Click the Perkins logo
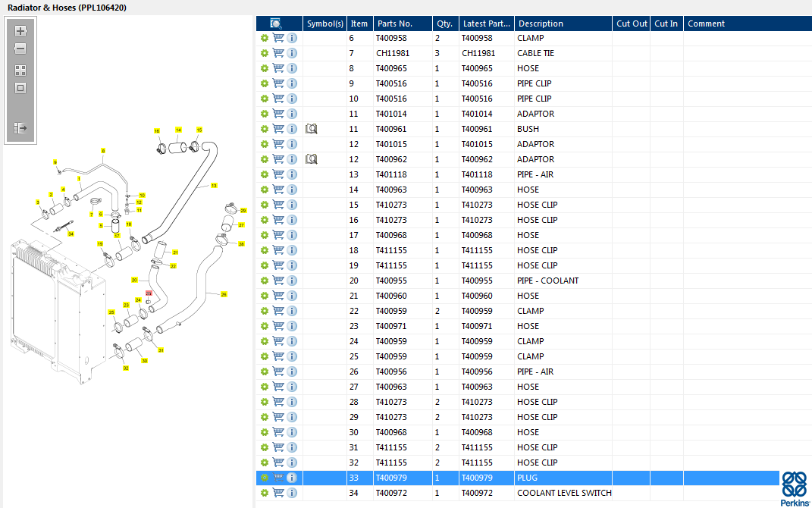Screen dimensions: 812x508 [x=795, y=489]
